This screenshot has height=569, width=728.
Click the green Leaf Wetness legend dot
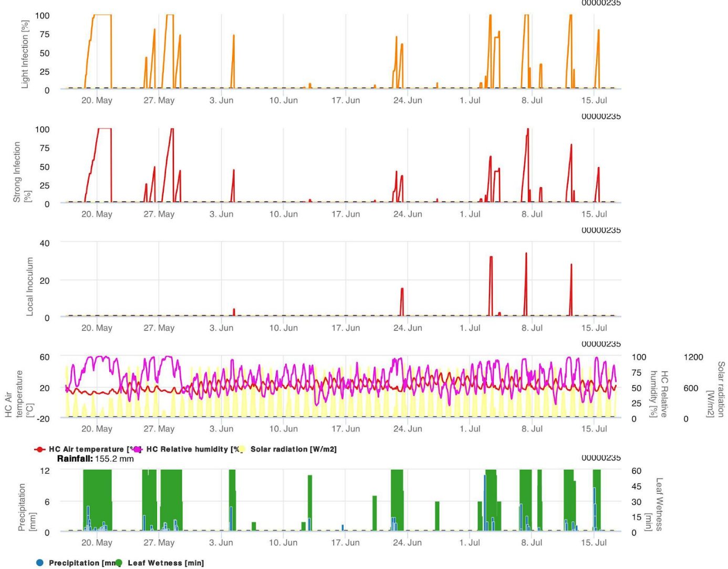[x=119, y=563]
